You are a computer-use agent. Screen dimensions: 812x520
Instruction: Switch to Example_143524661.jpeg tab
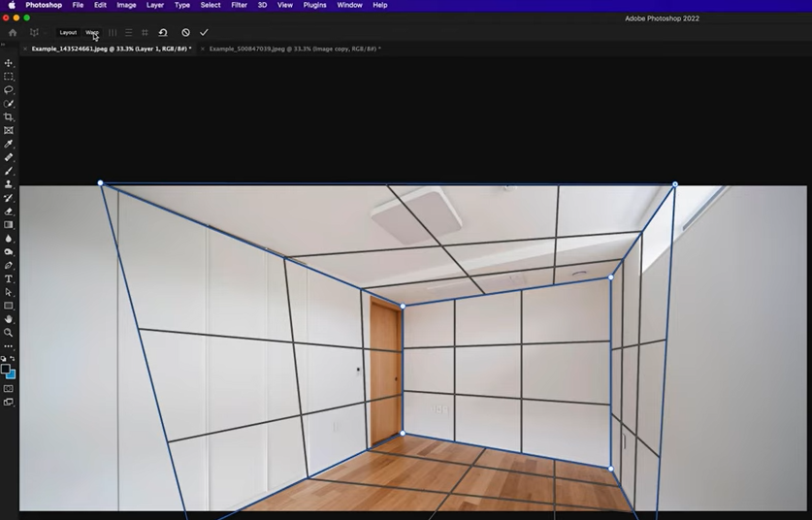click(x=112, y=49)
